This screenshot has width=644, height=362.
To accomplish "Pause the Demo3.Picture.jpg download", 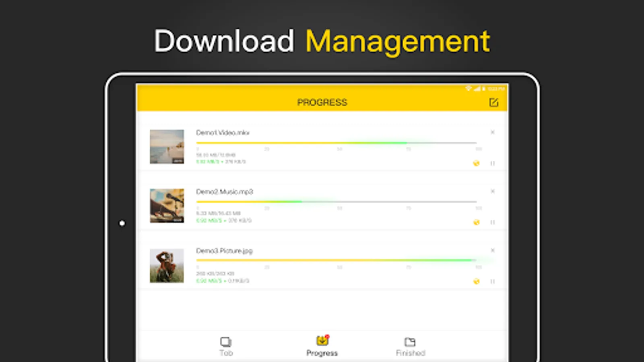I will point(493,281).
